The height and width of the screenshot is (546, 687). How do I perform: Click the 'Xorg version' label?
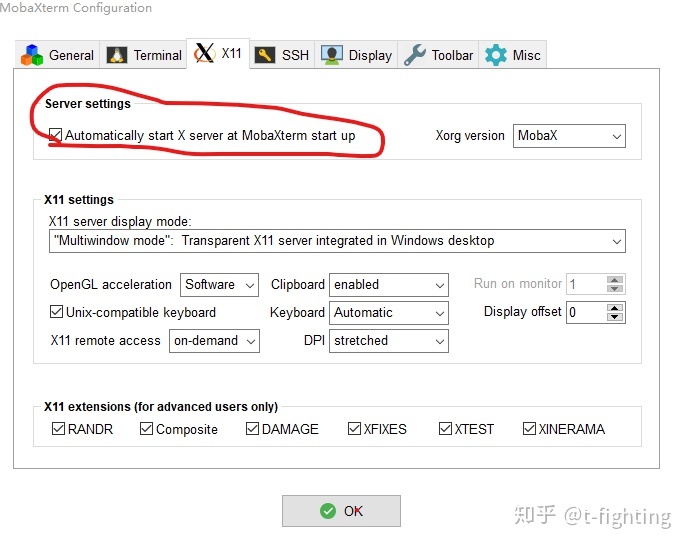(470, 136)
